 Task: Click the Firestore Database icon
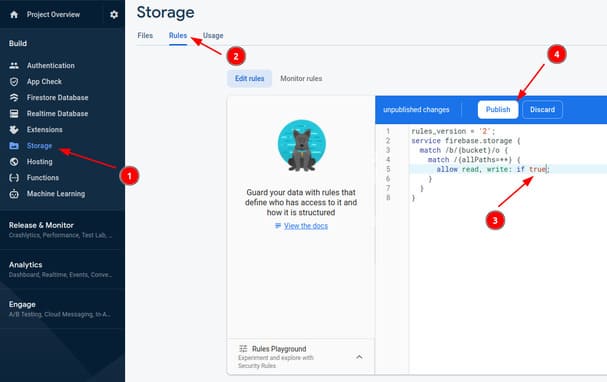14,98
